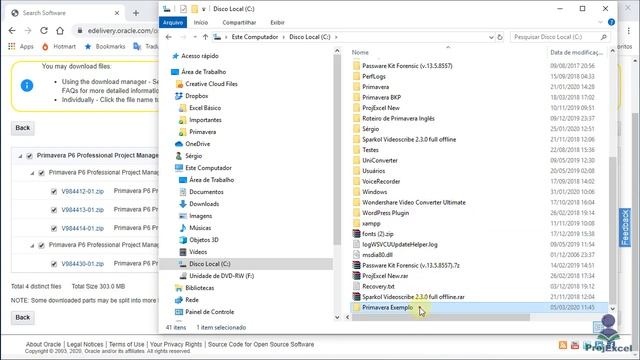
Task: Open the V984430-01.zip download link
Action: click(82, 264)
